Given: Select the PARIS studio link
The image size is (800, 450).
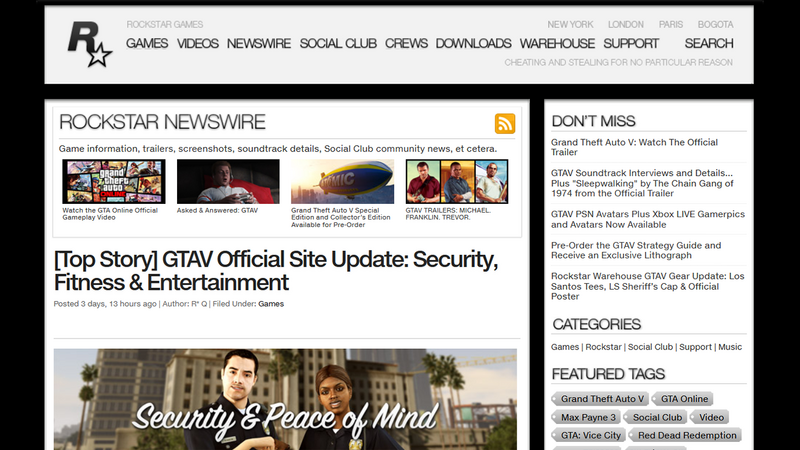Looking at the screenshot, I should [x=670, y=24].
